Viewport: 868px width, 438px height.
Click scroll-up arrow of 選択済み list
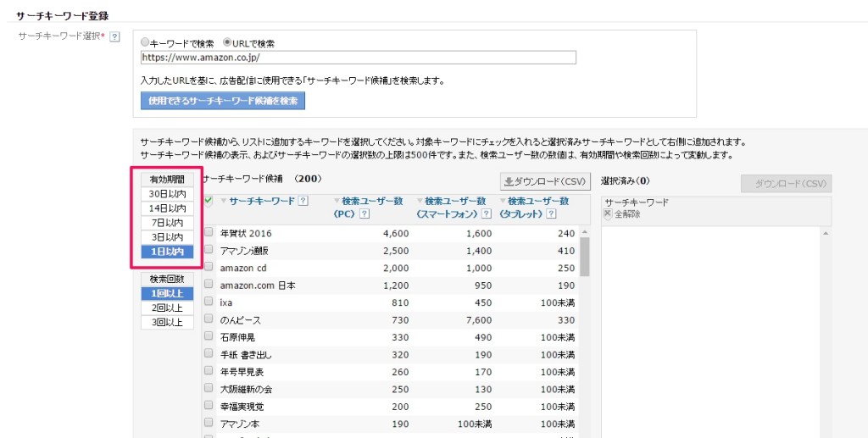coord(826,233)
